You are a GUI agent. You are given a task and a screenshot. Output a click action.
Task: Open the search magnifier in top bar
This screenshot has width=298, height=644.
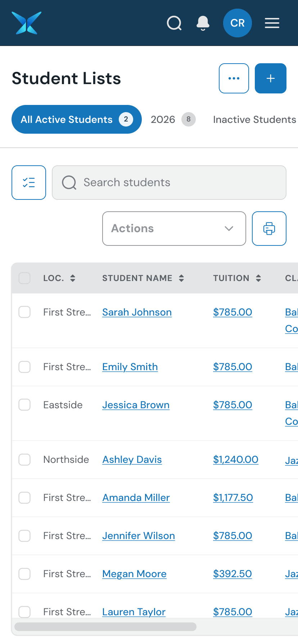174,23
